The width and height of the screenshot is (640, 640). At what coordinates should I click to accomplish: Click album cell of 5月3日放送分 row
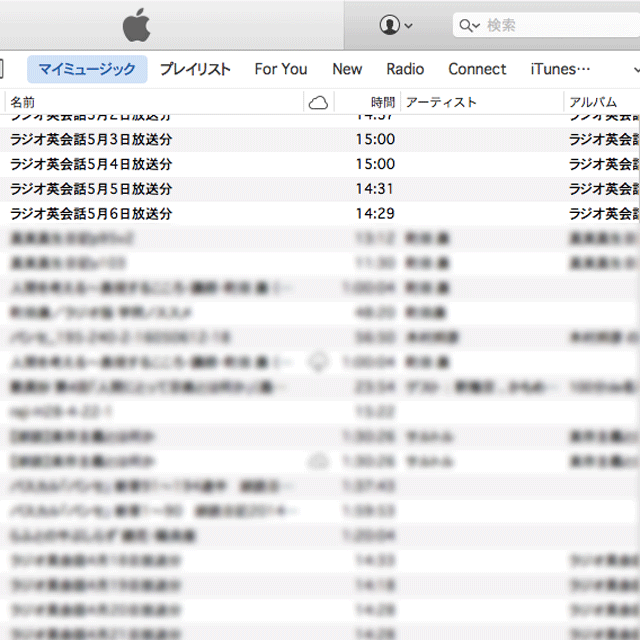click(604, 140)
